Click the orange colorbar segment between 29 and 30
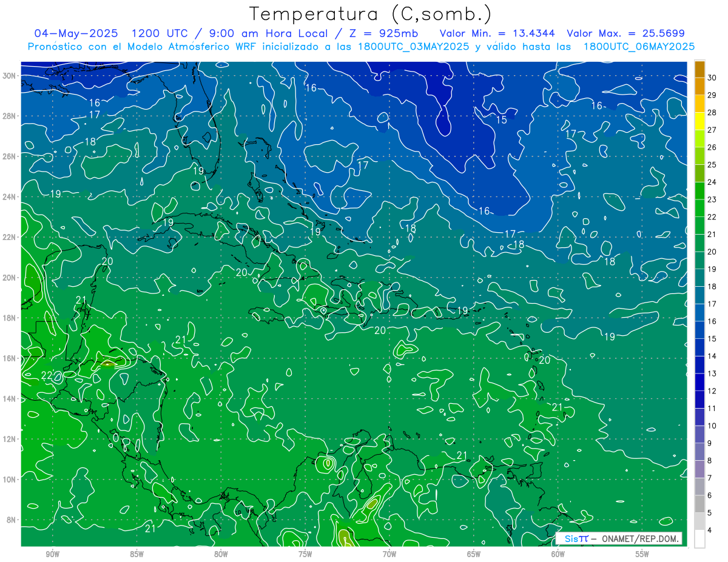The height and width of the screenshot is (562, 728). point(699,86)
